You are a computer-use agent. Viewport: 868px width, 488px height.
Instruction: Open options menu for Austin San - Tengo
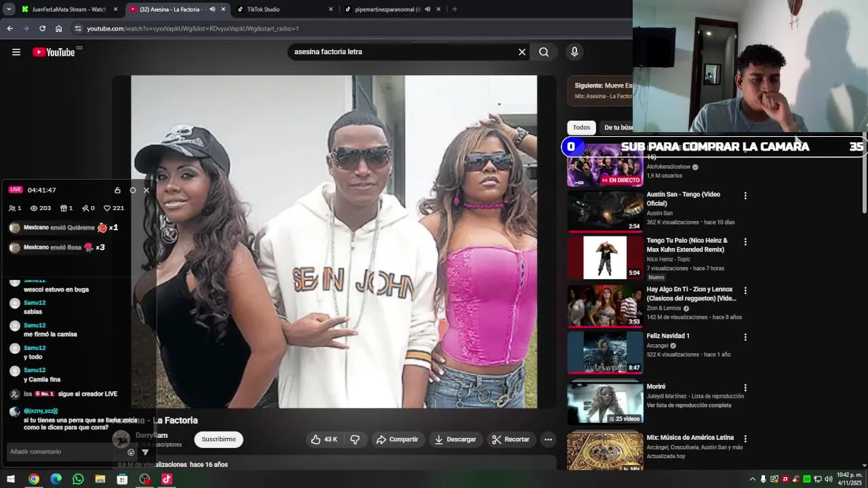coord(745,196)
